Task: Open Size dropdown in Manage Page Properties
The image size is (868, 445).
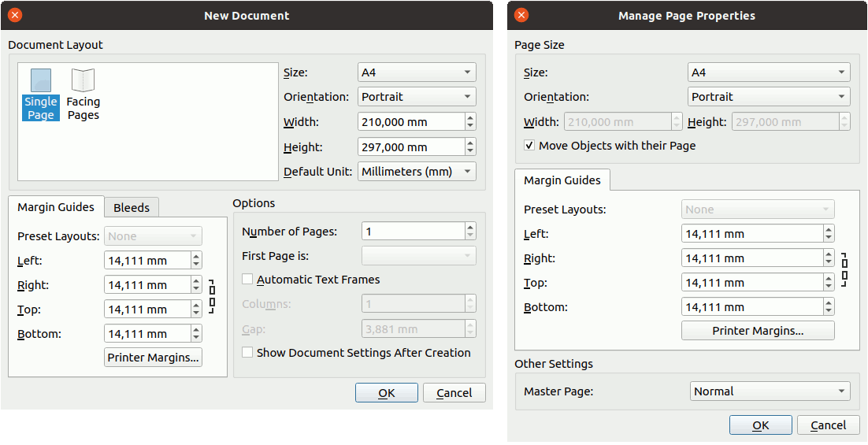Action: (x=768, y=72)
